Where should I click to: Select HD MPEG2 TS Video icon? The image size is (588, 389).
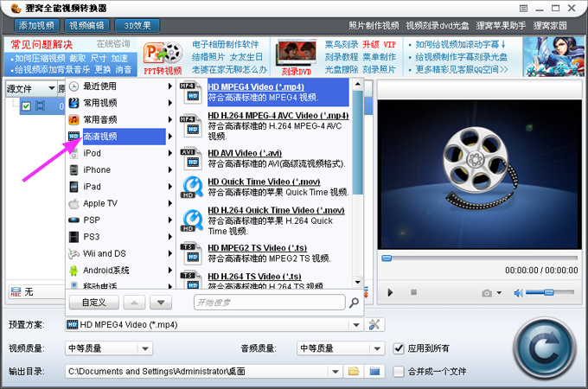click(191, 253)
